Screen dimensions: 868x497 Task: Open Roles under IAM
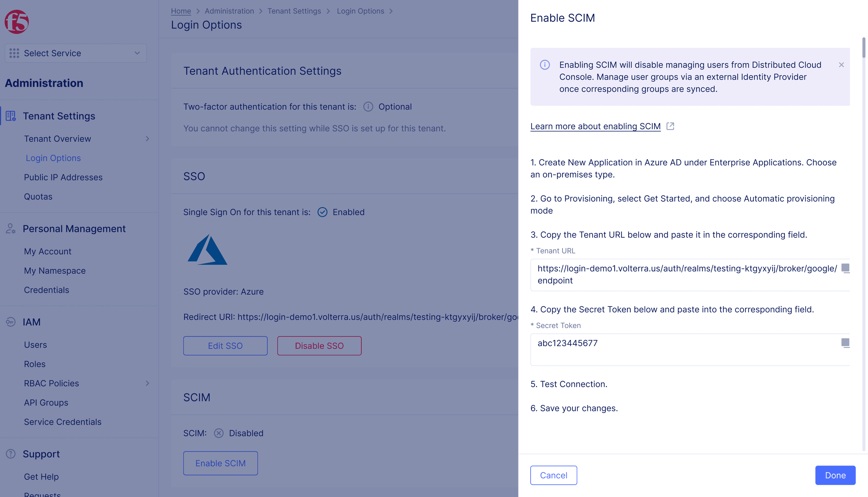point(35,364)
